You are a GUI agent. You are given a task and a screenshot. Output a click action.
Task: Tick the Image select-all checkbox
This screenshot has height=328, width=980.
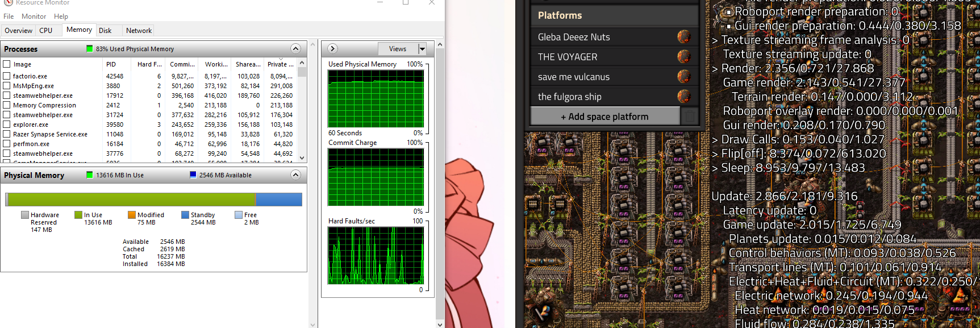(x=7, y=64)
